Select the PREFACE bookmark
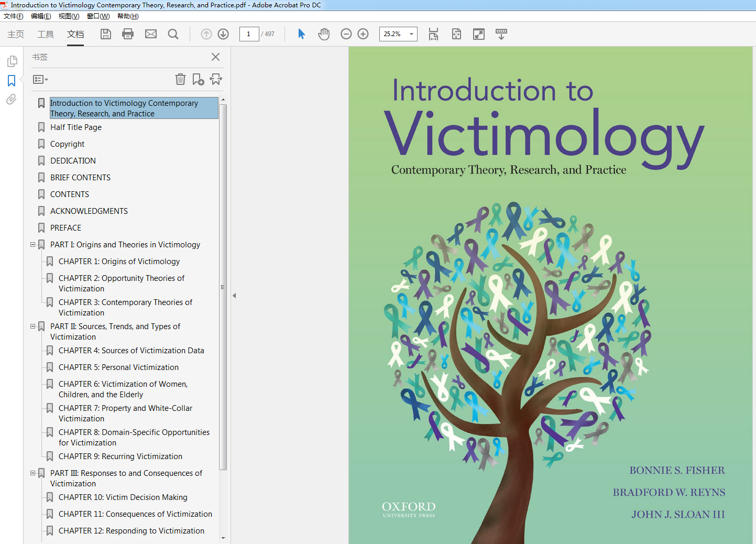This screenshot has width=756, height=544. 65,228
